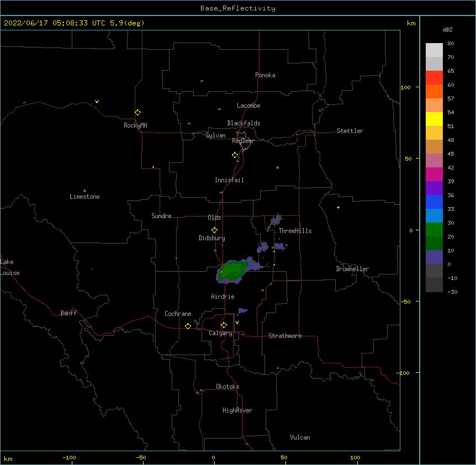Select the red 65 dBZ color swatch
The width and height of the screenshot is (476, 465).
(434, 77)
